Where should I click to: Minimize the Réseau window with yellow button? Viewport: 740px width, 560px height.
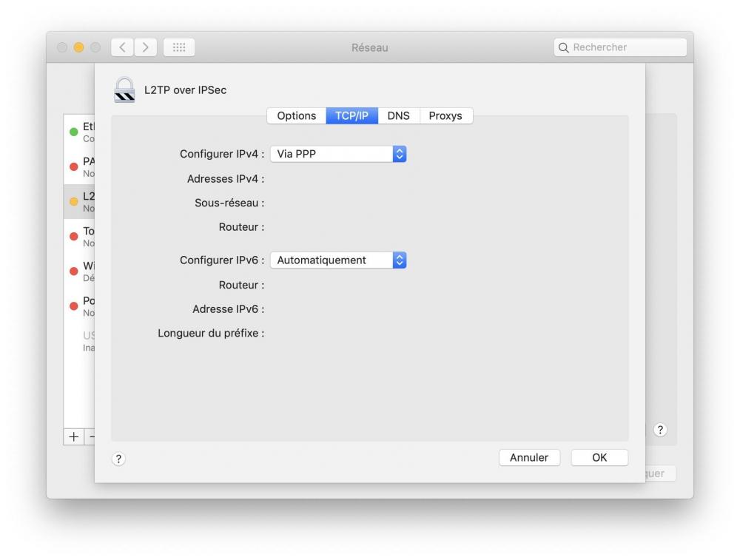pyautogui.click(x=79, y=47)
